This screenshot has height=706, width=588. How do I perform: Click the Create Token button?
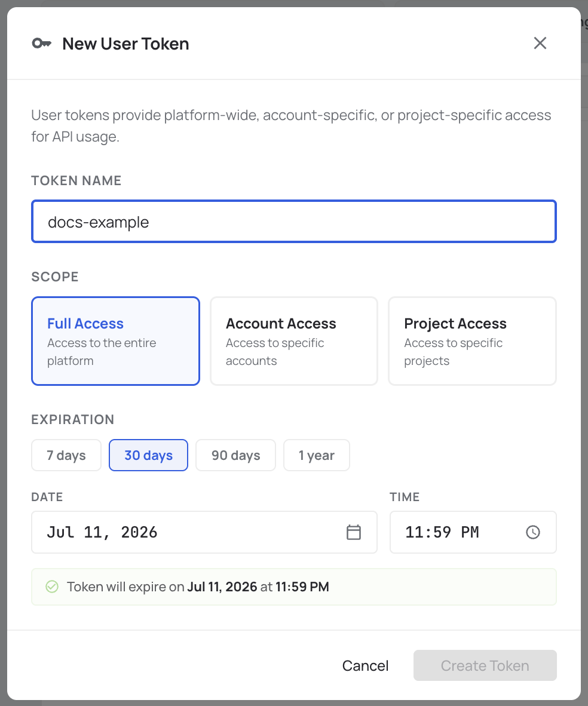coord(485,665)
